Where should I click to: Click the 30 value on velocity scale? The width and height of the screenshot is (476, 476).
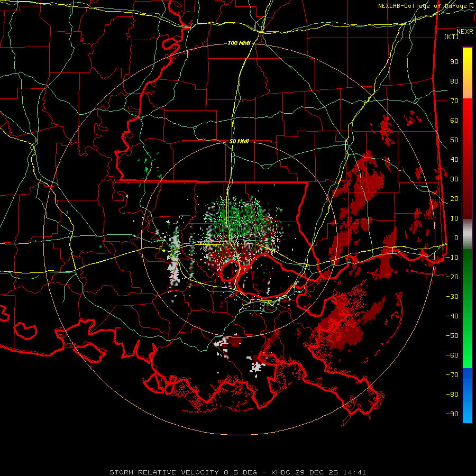pyautogui.click(x=454, y=179)
